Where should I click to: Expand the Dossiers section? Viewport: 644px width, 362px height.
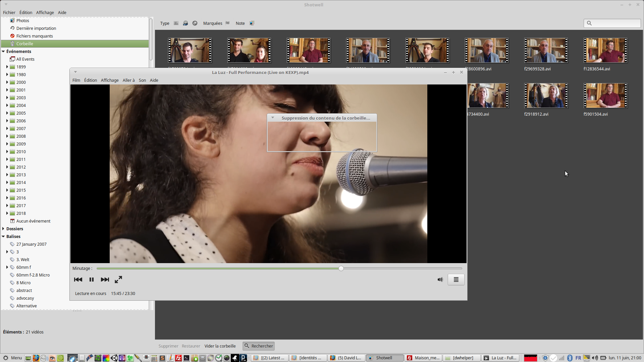[3, 229]
